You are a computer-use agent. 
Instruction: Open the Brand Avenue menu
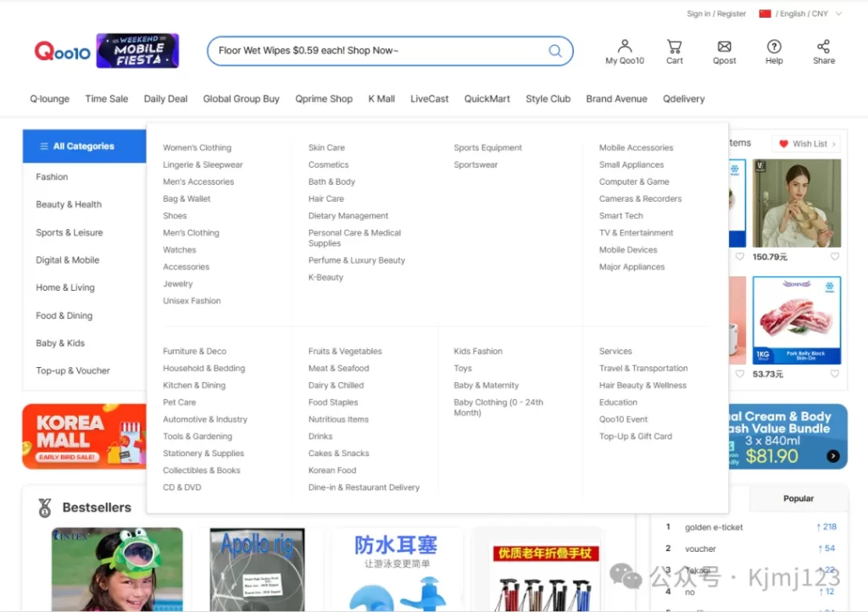coord(617,99)
